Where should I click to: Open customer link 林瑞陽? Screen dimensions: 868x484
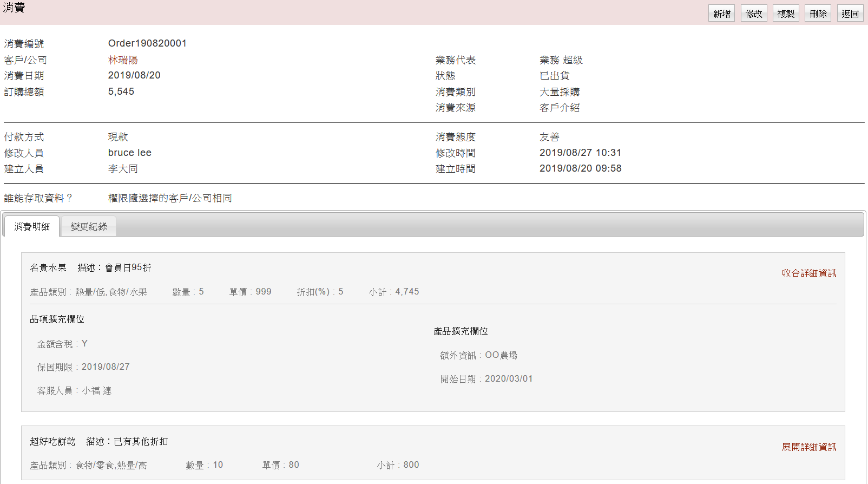click(123, 60)
